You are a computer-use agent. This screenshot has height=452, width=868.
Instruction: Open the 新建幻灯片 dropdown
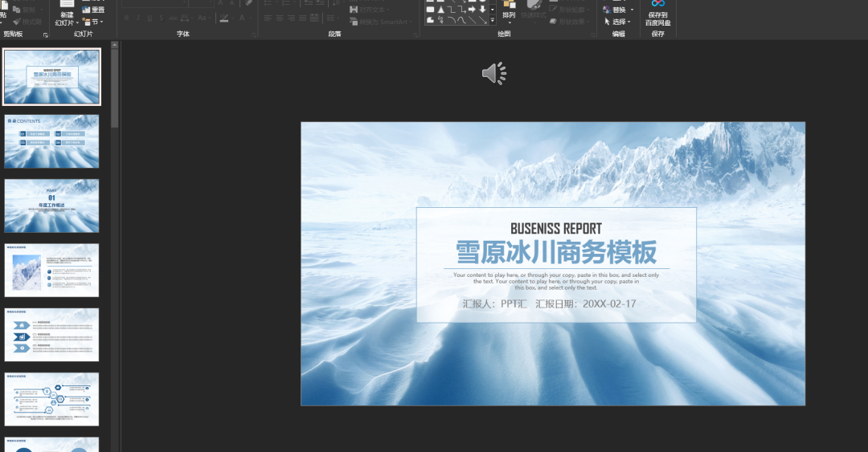coord(67,18)
